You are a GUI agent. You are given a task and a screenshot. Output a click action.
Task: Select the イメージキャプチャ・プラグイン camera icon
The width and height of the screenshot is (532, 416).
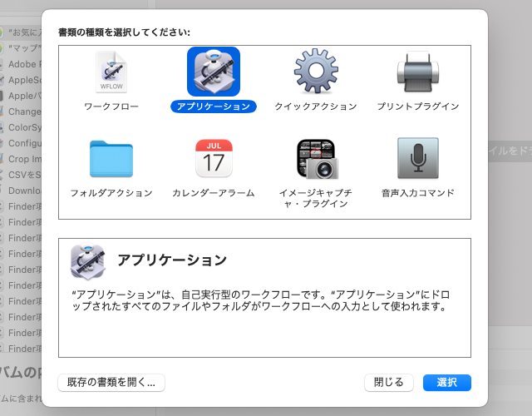click(x=316, y=158)
